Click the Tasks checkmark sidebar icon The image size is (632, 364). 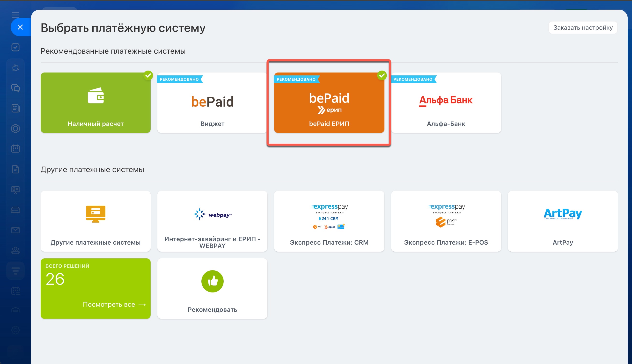[x=15, y=47]
